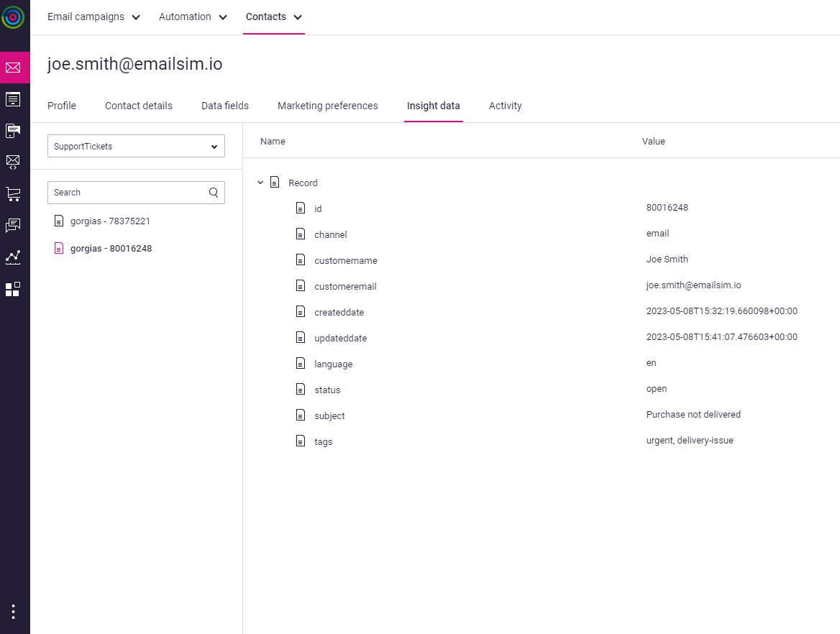This screenshot has width=840, height=634.
Task: Open the Contacts navigation dropdown
Action: (273, 16)
